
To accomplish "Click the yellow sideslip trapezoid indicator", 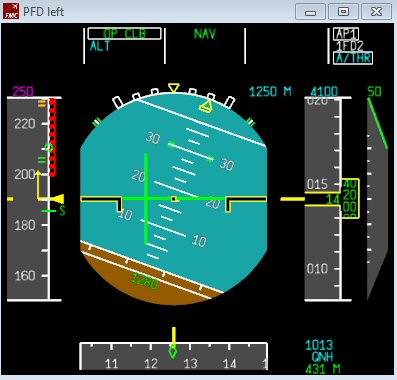I will (206, 107).
